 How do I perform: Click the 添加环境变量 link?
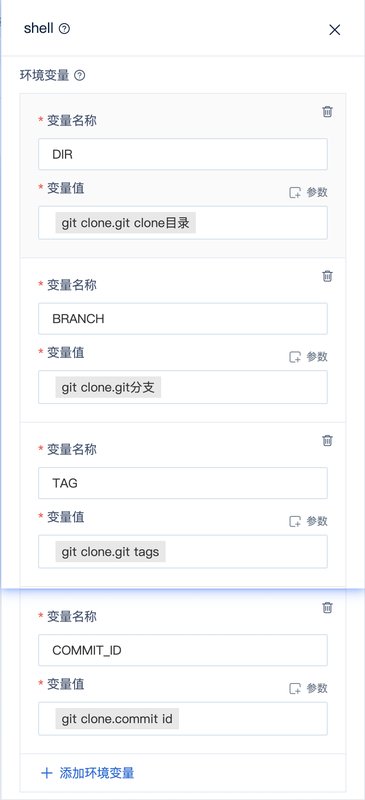coord(87,772)
